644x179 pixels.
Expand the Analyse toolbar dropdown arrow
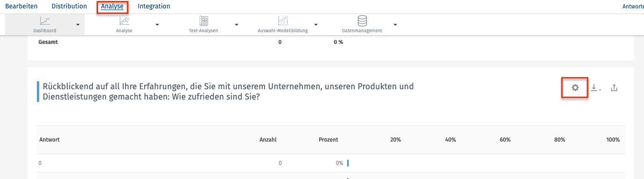pos(157,25)
